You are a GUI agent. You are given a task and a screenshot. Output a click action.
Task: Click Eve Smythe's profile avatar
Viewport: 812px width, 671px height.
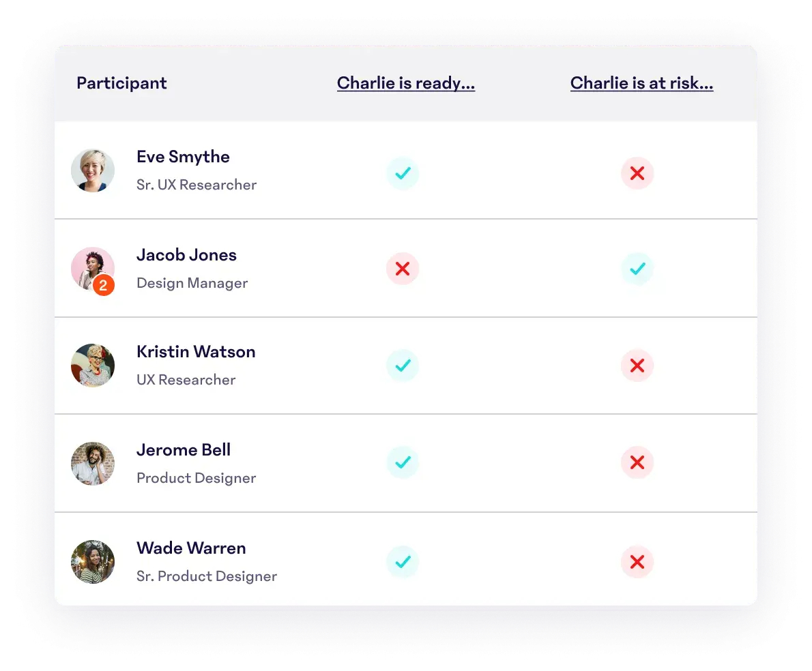[x=93, y=170]
